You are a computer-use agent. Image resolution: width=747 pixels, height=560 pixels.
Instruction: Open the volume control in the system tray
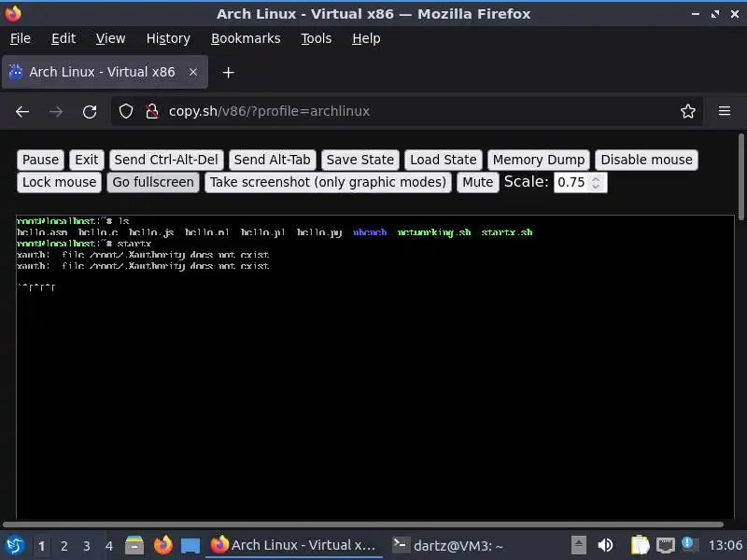[605, 545]
